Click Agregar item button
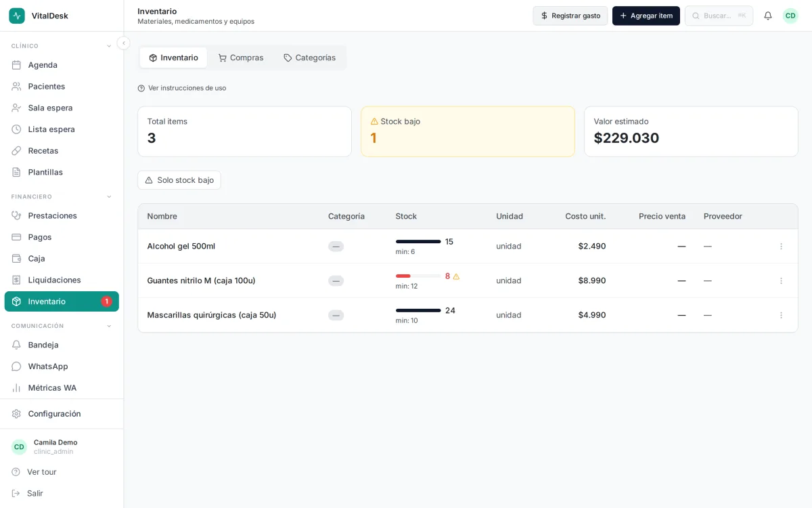The image size is (812, 508). (646, 16)
